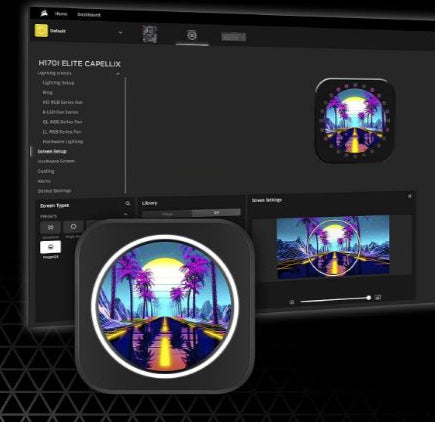Click the Corsair sails logo
Image resolution: width=435 pixels, height=422 pixels.
click(x=43, y=13)
